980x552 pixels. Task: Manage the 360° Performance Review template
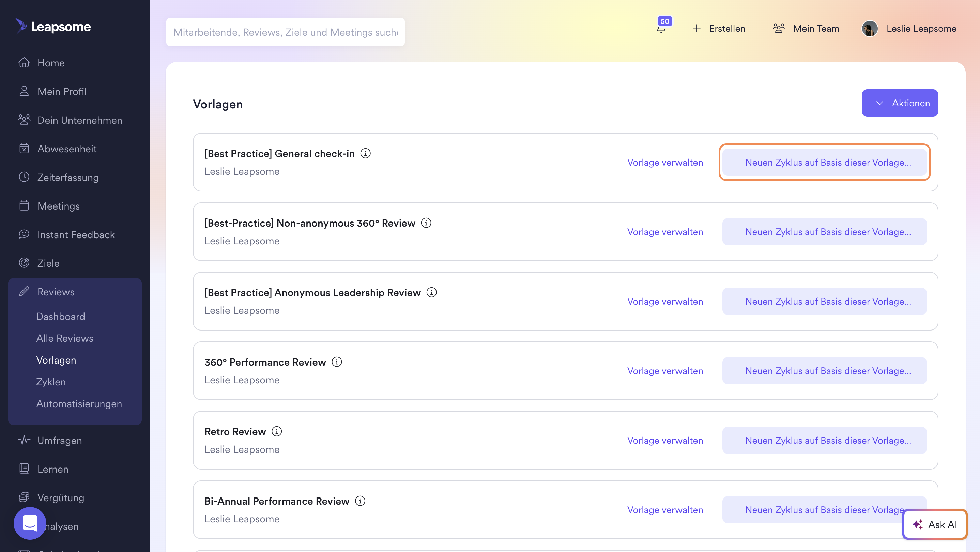(x=665, y=371)
